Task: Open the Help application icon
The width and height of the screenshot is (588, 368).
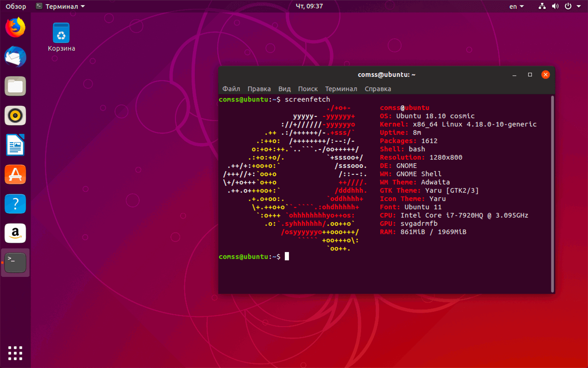Action: point(15,204)
